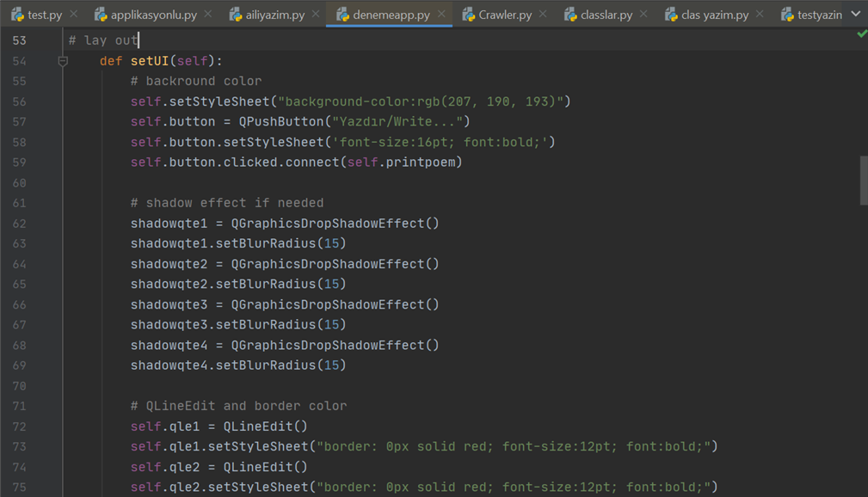The height and width of the screenshot is (497, 868).
Task: Click the Python file icon on Crawler.py tab
Action: pyautogui.click(x=469, y=15)
